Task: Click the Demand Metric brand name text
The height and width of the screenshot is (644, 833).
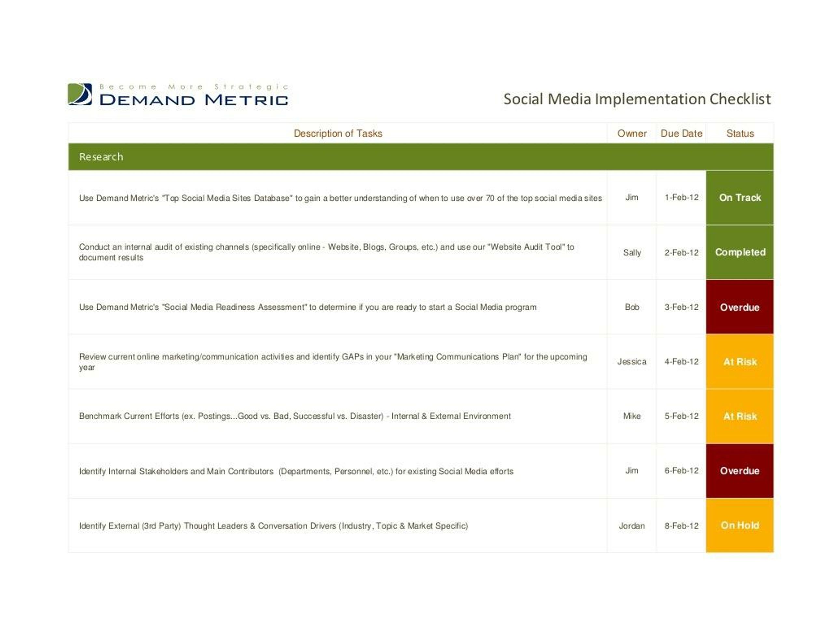Action: [194, 100]
